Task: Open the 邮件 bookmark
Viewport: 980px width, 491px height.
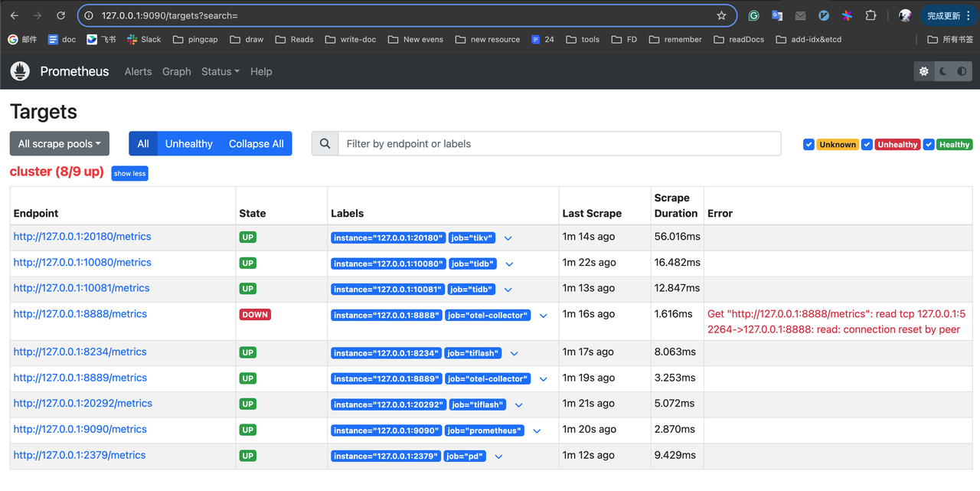Action: click(22, 39)
